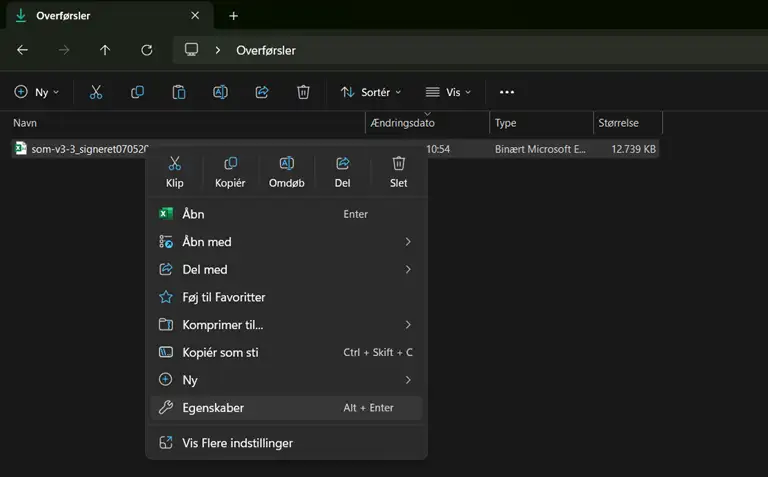This screenshot has width=768, height=477.
Task: Click the Navn column header
Action: (26, 123)
